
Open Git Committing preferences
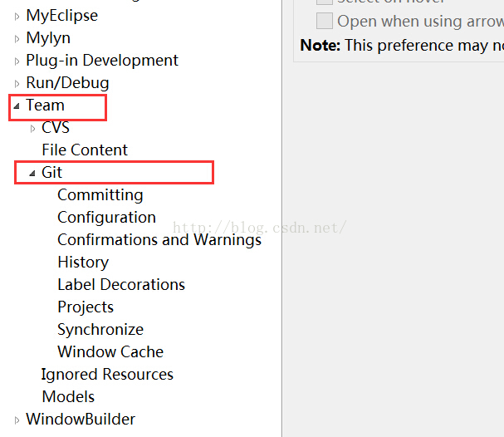[100, 195]
